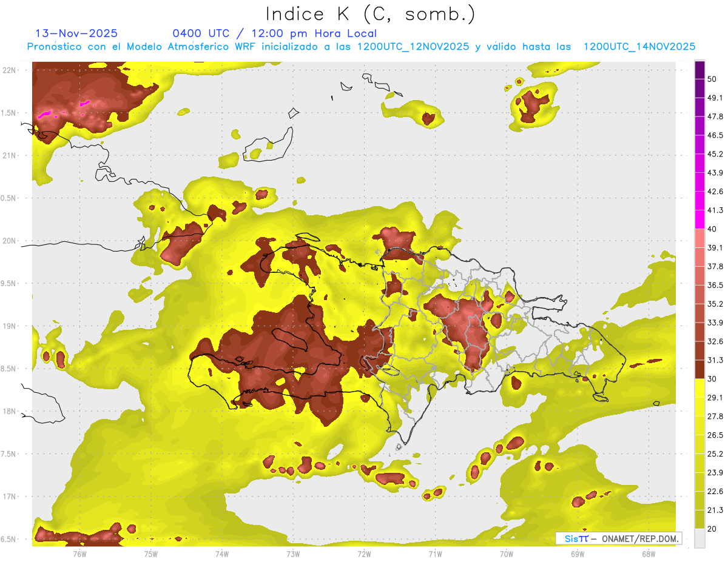Click the longitude label "70W"

(x=507, y=554)
